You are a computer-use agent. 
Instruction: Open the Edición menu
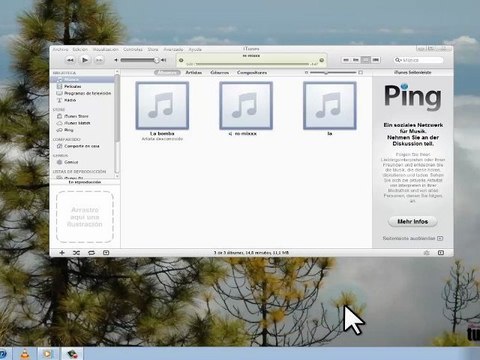tap(80, 49)
